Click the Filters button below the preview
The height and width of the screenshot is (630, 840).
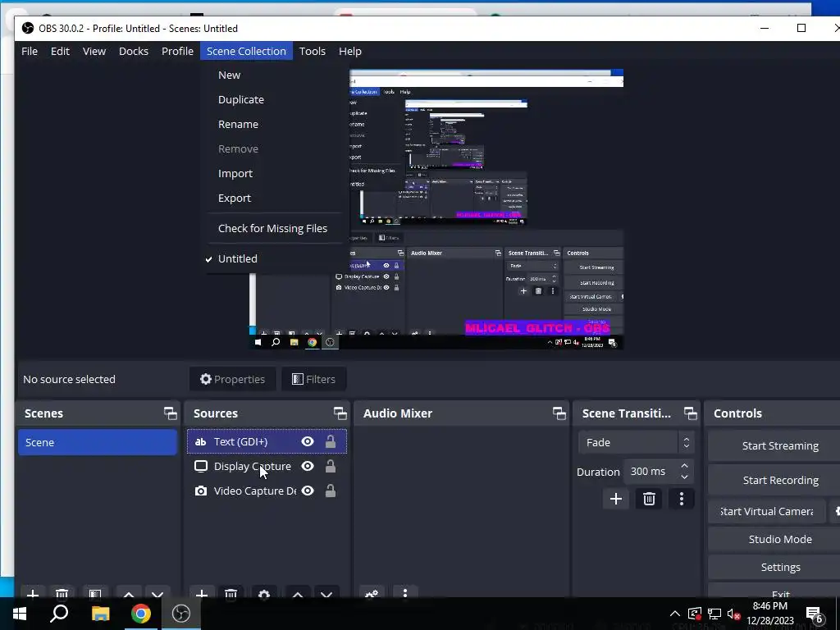tap(314, 379)
